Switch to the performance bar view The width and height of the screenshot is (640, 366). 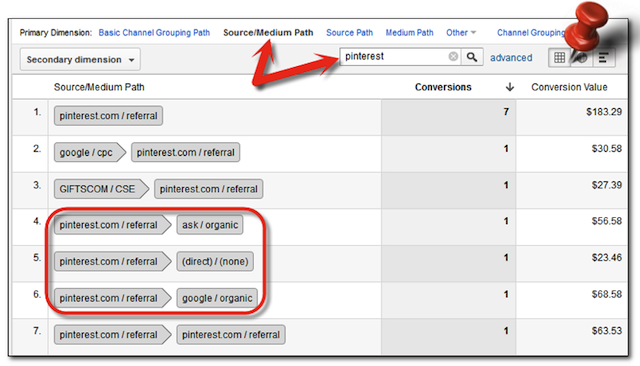point(603,58)
